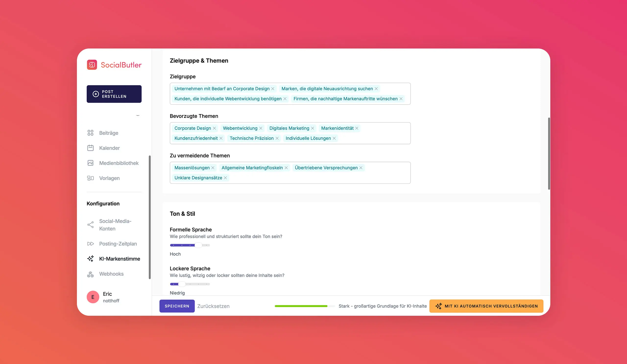The height and width of the screenshot is (364, 627).
Task: Click sparkle icon on auto-complete button
Action: [439, 306]
